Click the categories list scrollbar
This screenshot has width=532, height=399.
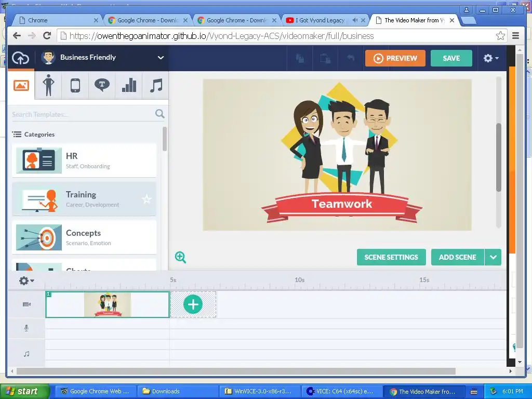click(165, 139)
